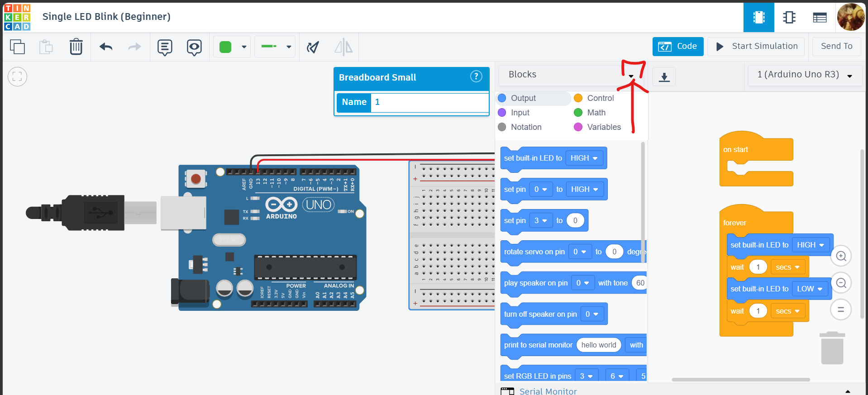Screen dimensions: 868x395
Task: Reset code blocks workspace zoom
Action: click(841, 309)
